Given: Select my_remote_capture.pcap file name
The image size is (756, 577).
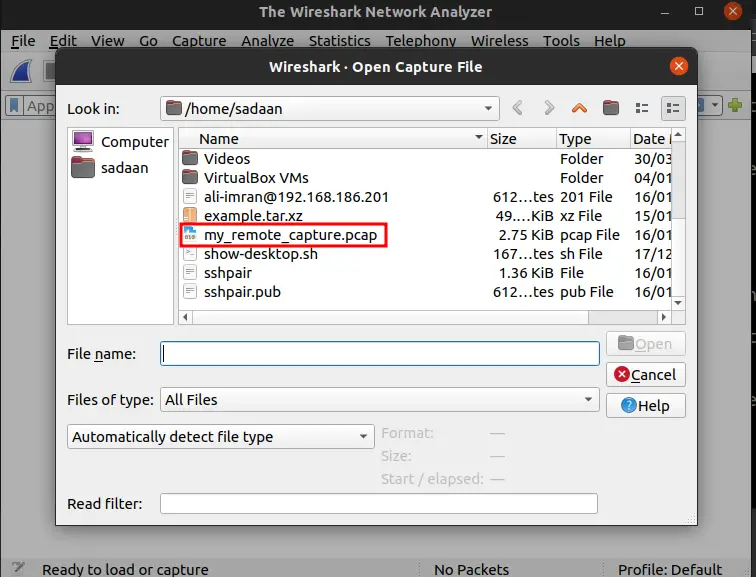Looking at the screenshot, I should (x=290, y=235).
